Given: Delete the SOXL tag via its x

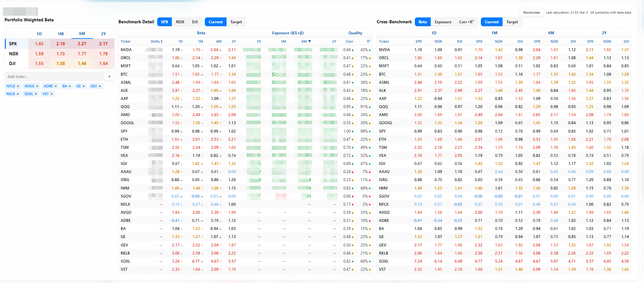Looking at the screenshot, I should tap(36, 94).
